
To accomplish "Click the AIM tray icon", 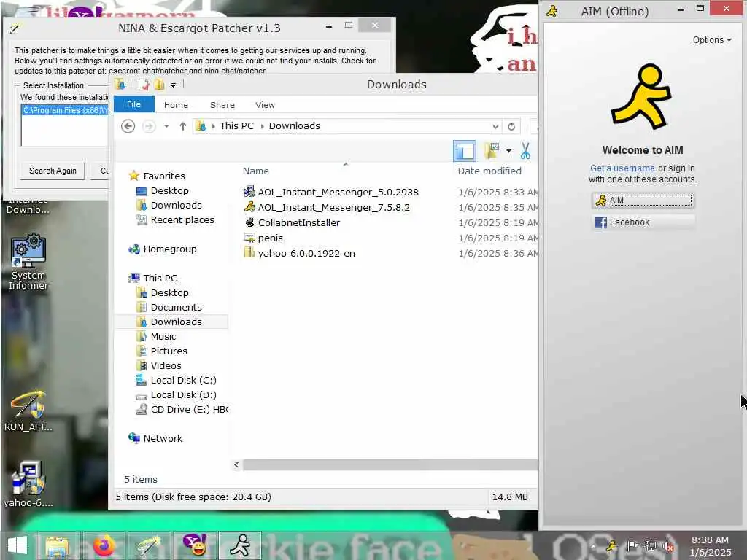I will pyautogui.click(x=611, y=545).
